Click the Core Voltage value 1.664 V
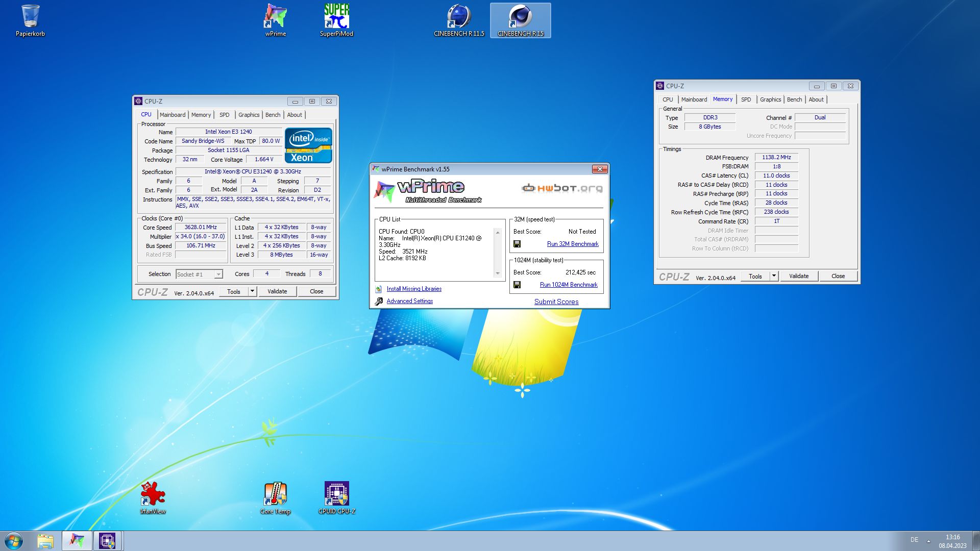Image resolution: width=980 pixels, height=551 pixels. [264, 160]
